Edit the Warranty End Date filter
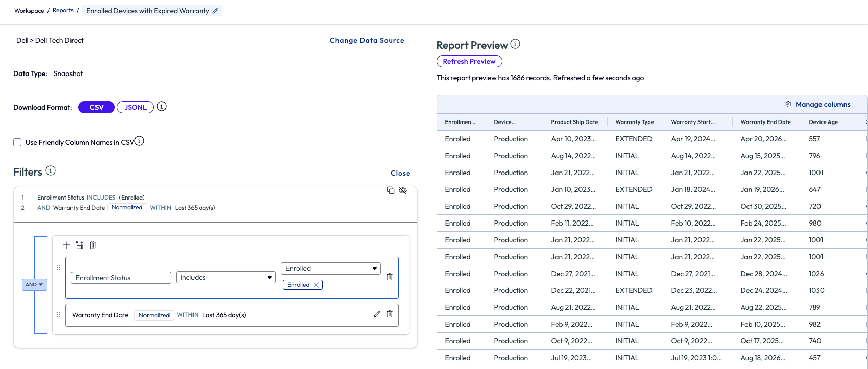 pyautogui.click(x=377, y=314)
